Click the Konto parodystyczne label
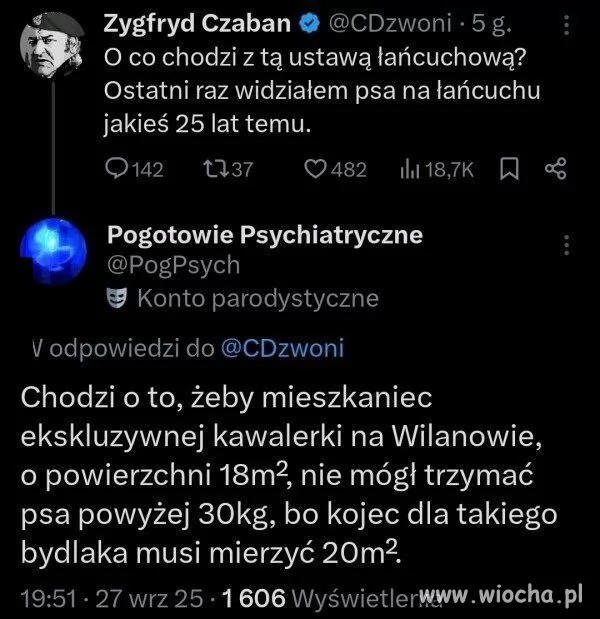The width and height of the screenshot is (600, 619). tap(257, 298)
